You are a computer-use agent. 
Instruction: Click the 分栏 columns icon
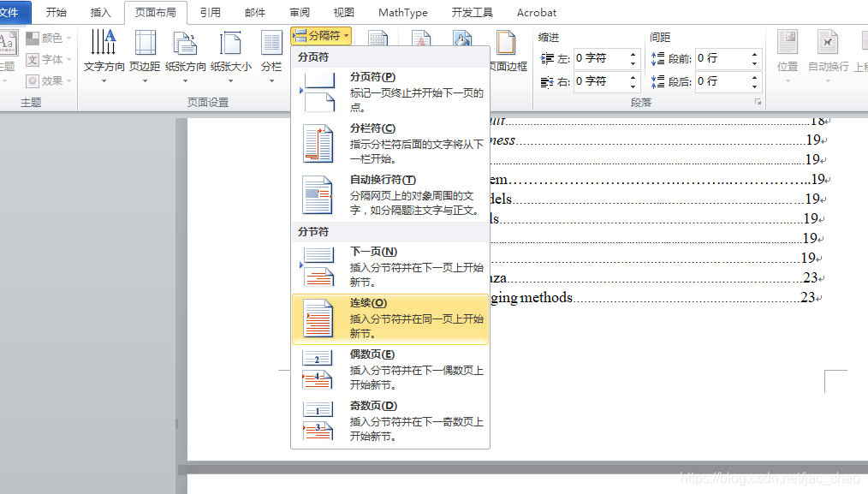point(271,43)
